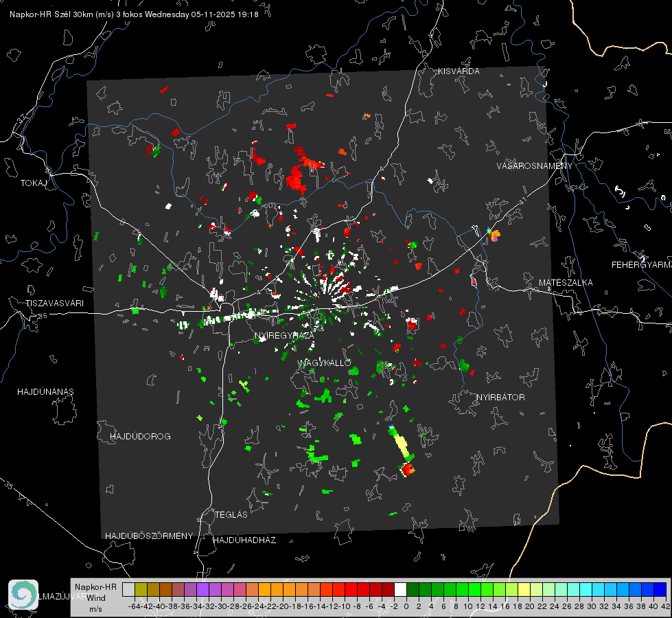672x618 pixels.
Task: Click the swirl logo icon beside the legend
Action: tap(23, 595)
